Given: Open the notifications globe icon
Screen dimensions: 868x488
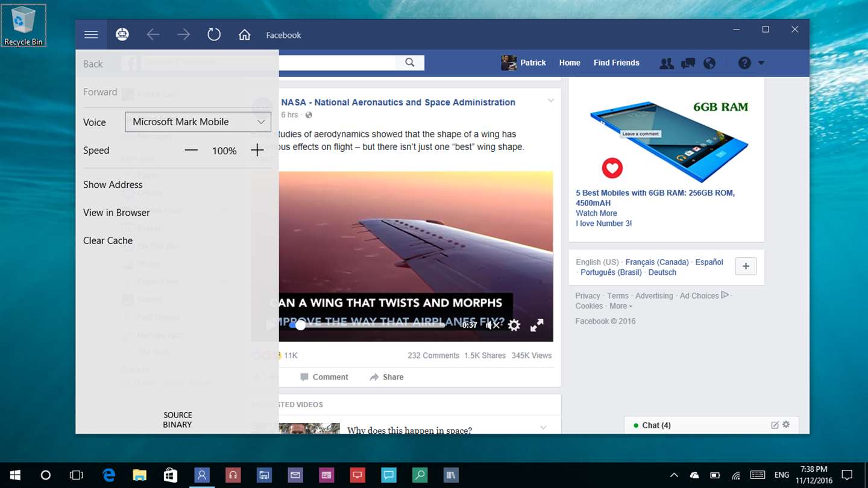Looking at the screenshot, I should pyautogui.click(x=709, y=63).
